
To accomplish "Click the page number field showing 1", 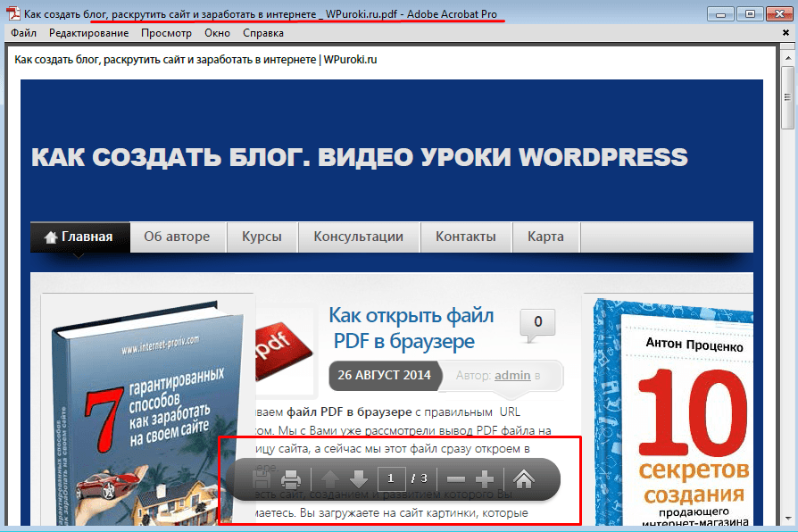I will pos(391,478).
